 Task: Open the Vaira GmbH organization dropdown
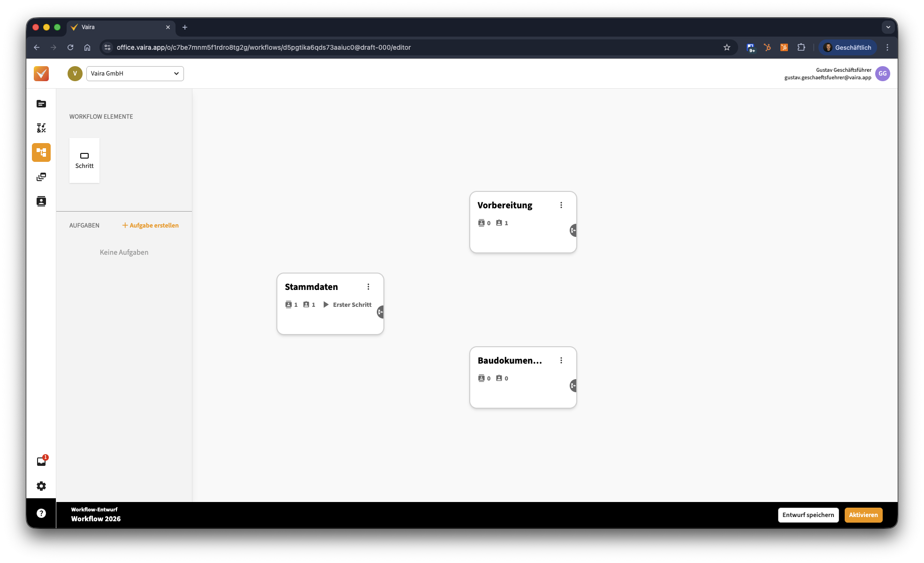pos(135,74)
